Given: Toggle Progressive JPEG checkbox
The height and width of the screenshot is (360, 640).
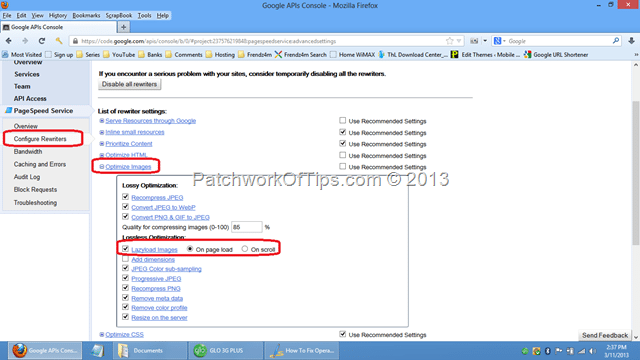Looking at the screenshot, I should 125,278.
